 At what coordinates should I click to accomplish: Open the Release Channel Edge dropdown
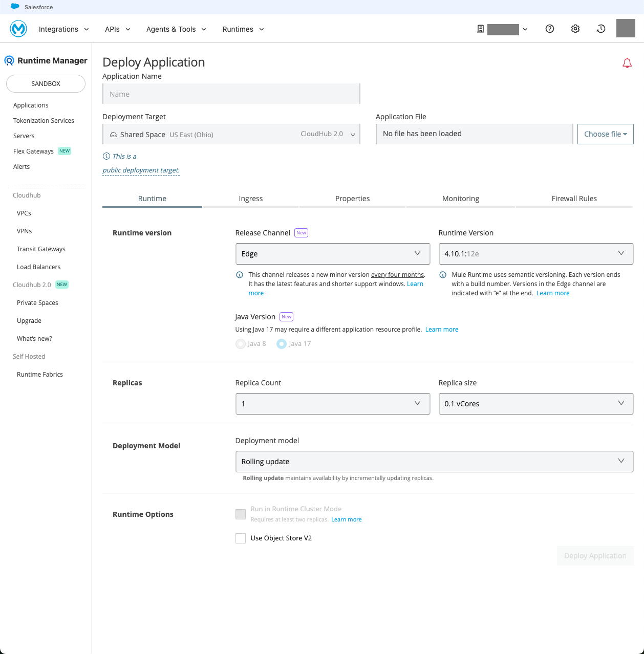coord(333,254)
